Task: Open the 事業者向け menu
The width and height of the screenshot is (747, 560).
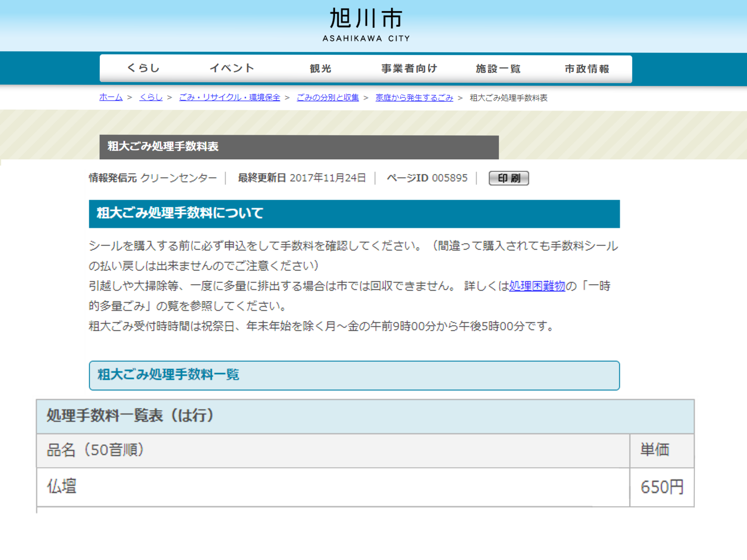Action: click(409, 68)
